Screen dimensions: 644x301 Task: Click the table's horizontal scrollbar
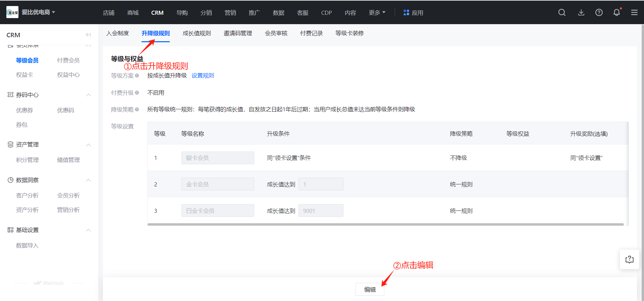pos(386,224)
